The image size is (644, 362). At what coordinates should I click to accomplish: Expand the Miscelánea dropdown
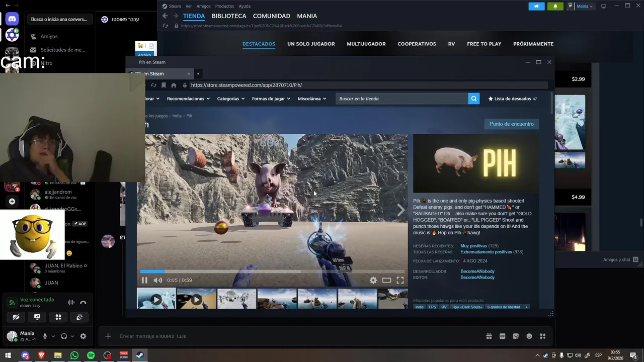pos(311,99)
